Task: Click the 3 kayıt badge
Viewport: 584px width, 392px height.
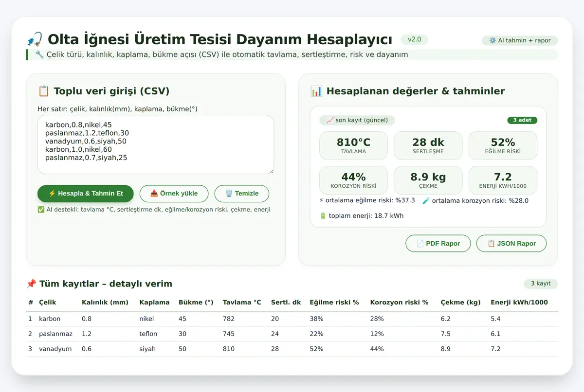Action: pos(541,284)
